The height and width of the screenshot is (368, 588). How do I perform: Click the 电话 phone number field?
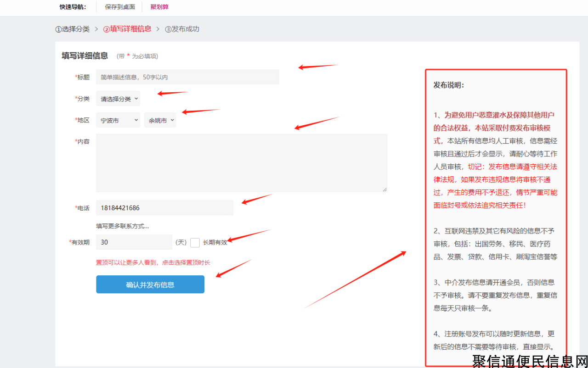tap(164, 208)
